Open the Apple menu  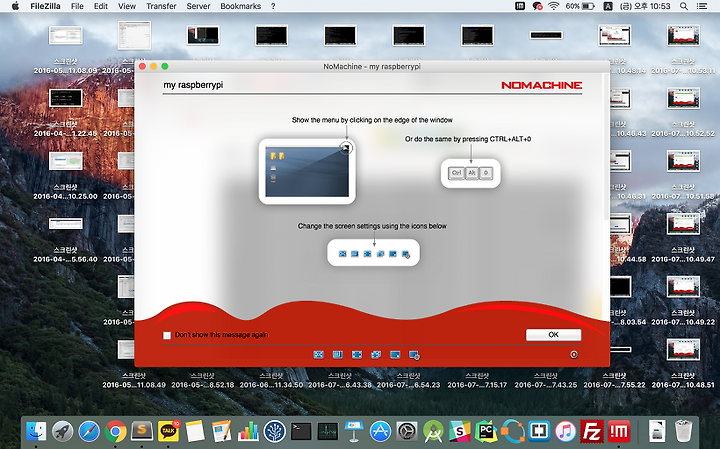(15, 6)
